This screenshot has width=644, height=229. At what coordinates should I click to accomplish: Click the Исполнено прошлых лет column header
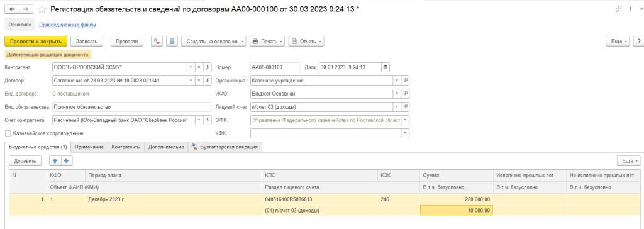530,176
